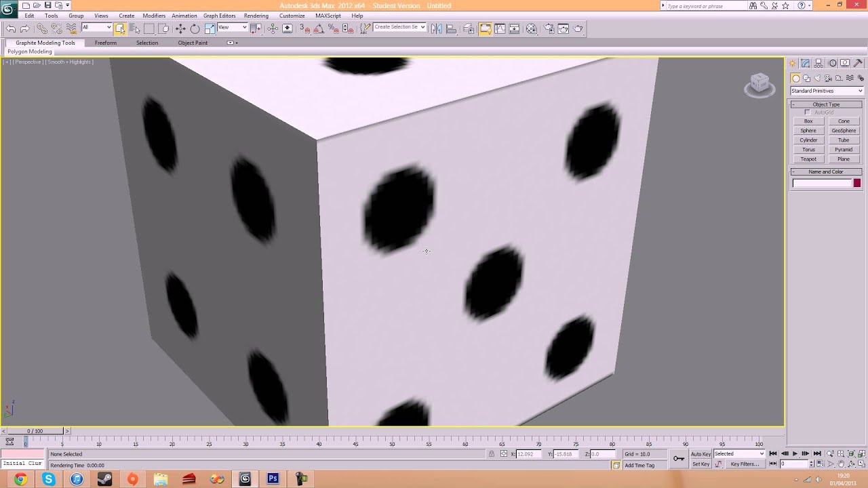Open the Modifiers menu
This screenshot has width=868, height=488.
(154, 16)
